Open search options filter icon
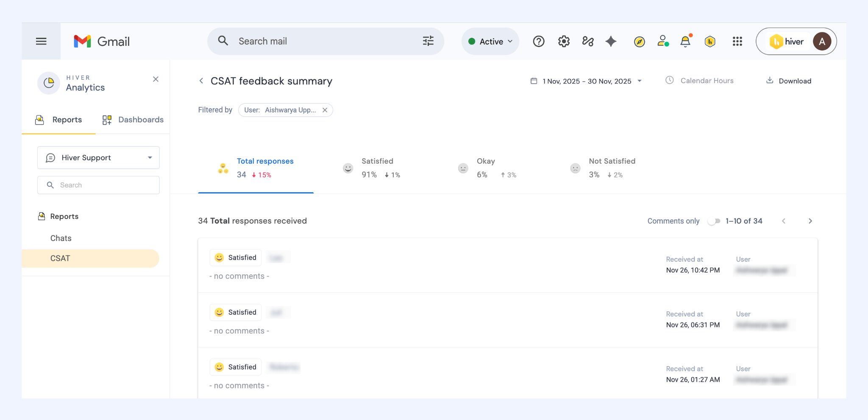The height and width of the screenshot is (420, 868). click(428, 41)
